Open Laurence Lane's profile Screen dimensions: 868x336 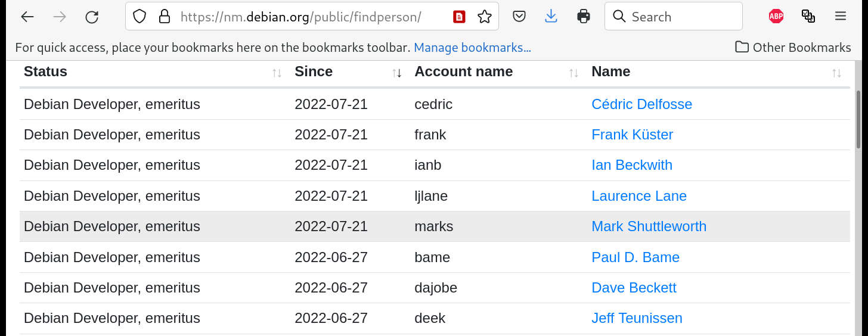(x=639, y=196)
